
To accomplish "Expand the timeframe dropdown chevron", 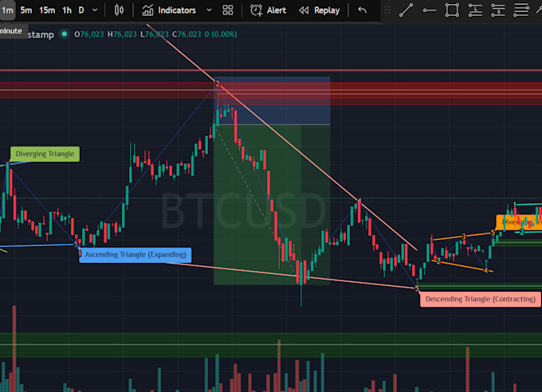I will (95, 10).
